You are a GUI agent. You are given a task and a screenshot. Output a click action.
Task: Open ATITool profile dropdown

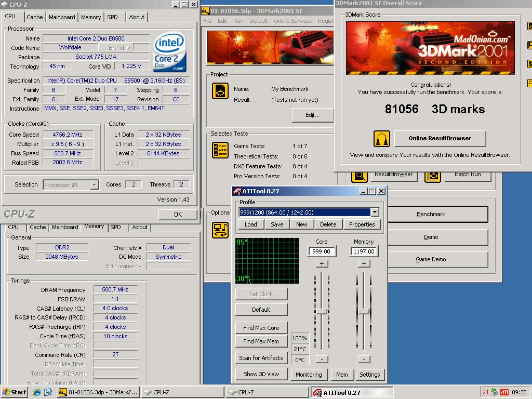(375, 212)
